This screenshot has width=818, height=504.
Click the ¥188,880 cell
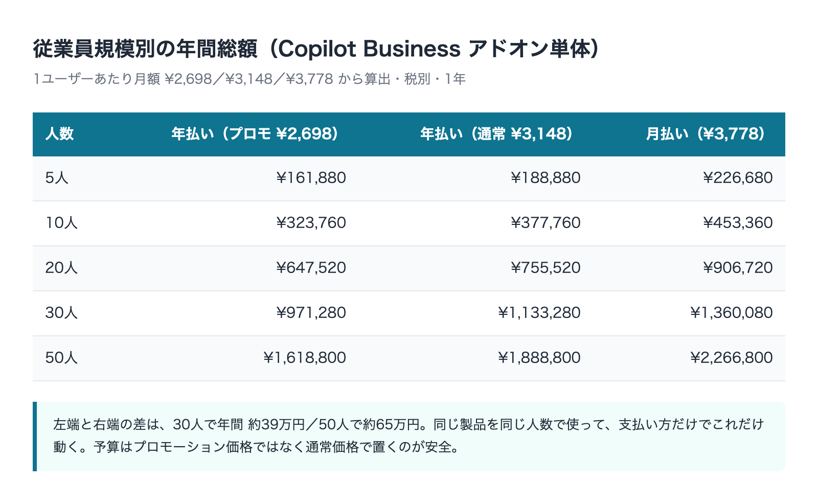coord(546,178)
